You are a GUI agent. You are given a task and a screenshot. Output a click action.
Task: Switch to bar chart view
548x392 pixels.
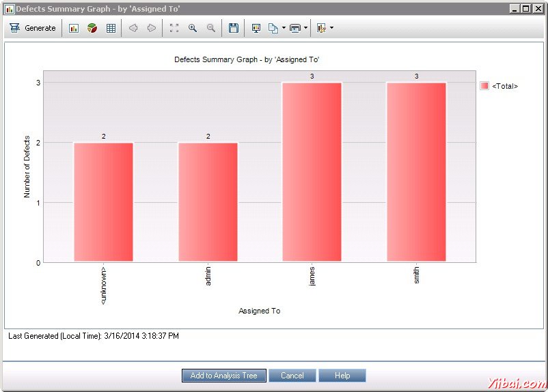[74, 28]
